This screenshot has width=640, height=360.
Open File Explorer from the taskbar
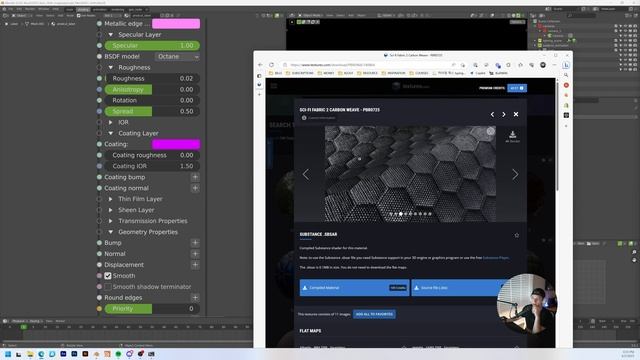click(30, 354)
